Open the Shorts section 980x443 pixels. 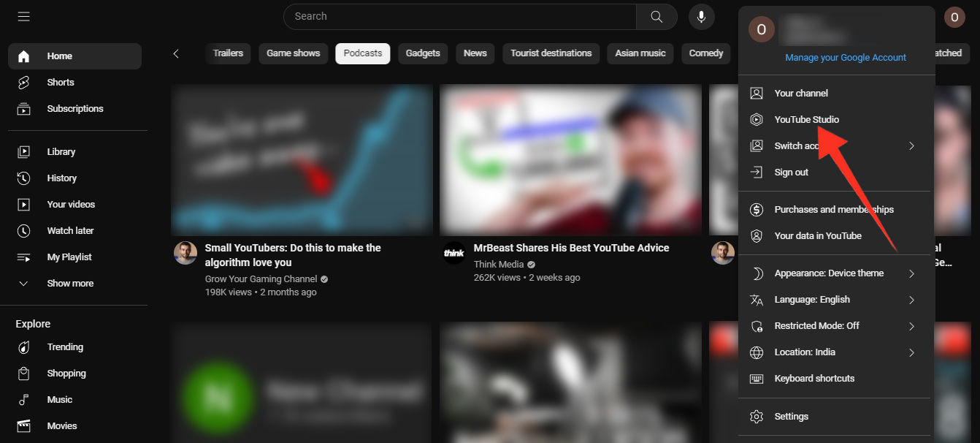(x=59, y=82)
